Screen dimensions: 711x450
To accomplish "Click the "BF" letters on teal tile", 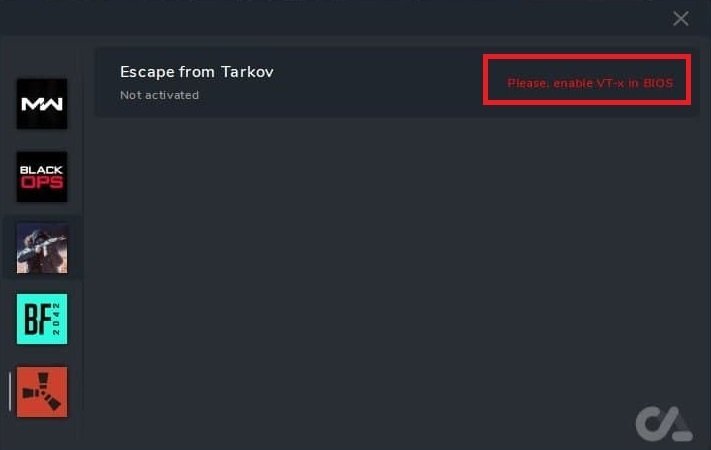I will coord(36,319).
